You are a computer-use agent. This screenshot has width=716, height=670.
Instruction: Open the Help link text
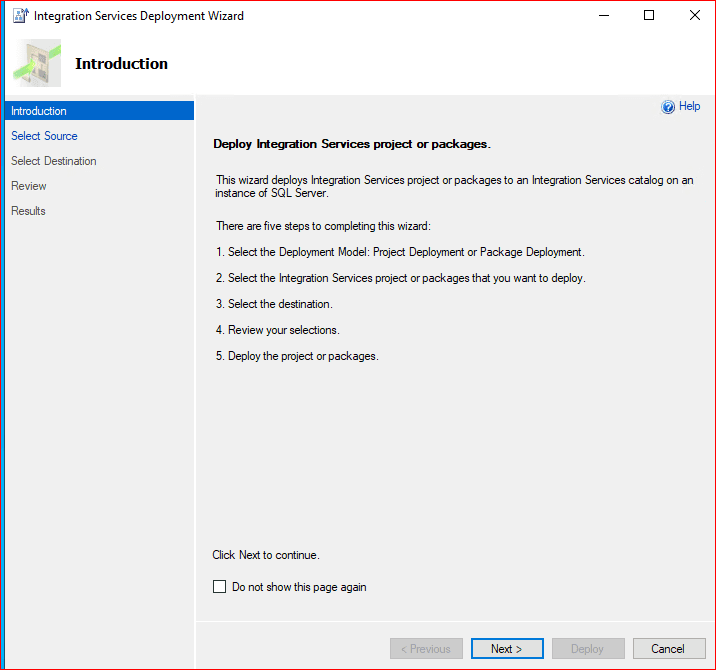690,107
